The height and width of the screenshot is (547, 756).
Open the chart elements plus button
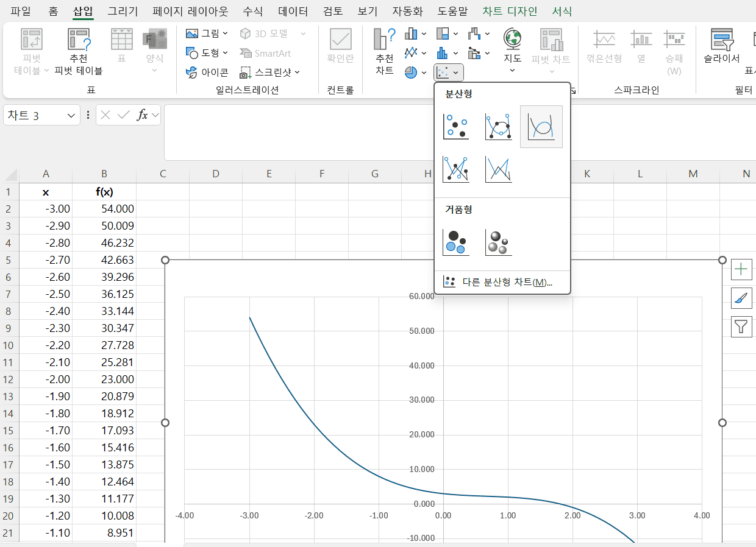(x=741, y=269)
